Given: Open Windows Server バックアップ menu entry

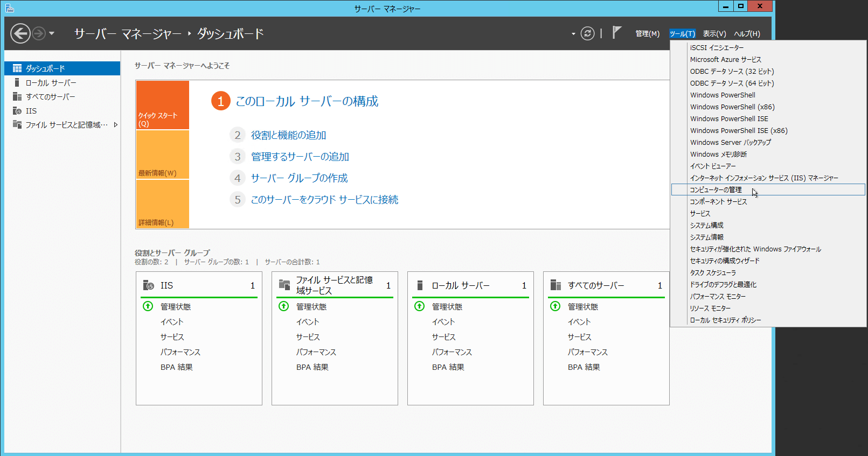Looking at the screenshot, I should click(x=768, y=142).
